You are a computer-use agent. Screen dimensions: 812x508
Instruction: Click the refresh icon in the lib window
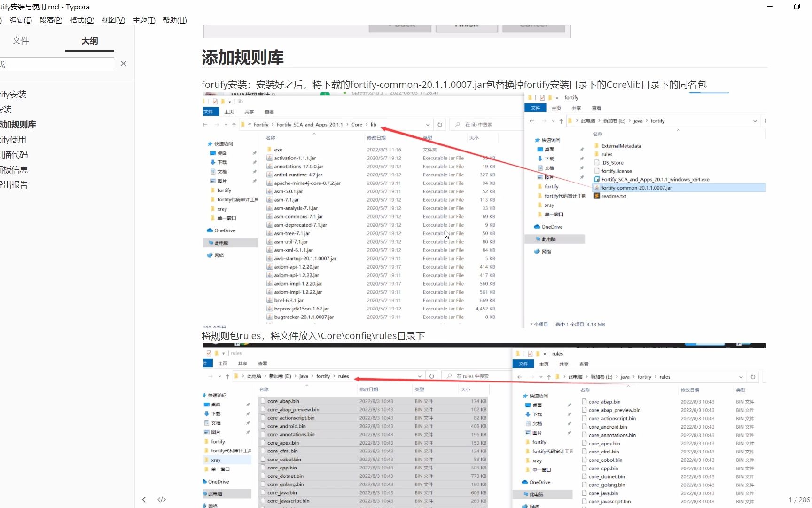[440, 125]
